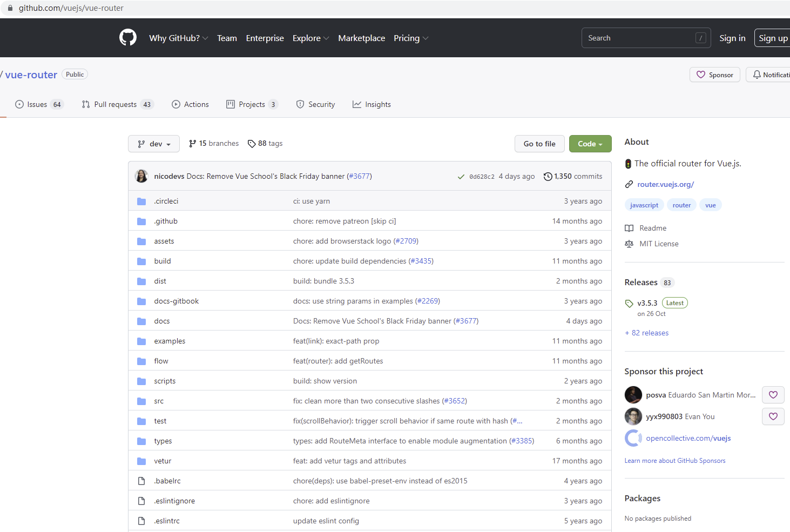This screenshot has height=532, width=790.
Task: Click file icon beside .babelrc
Action: click(x=141, y=481)
